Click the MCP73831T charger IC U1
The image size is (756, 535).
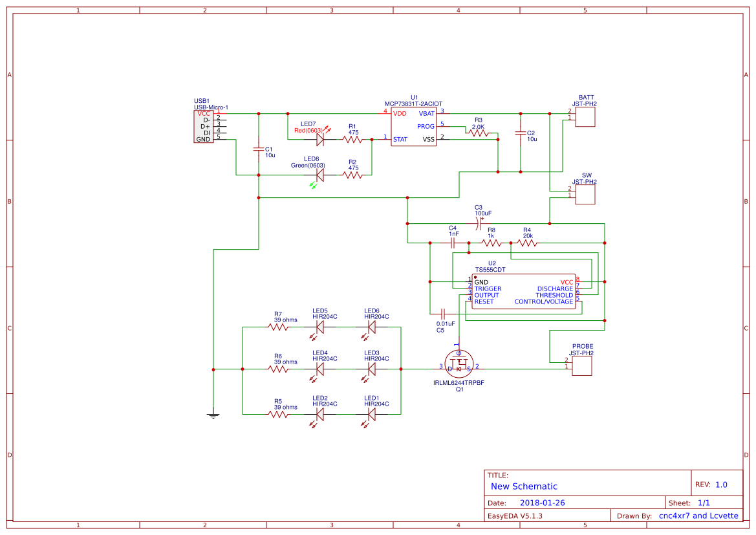(414, 127)
